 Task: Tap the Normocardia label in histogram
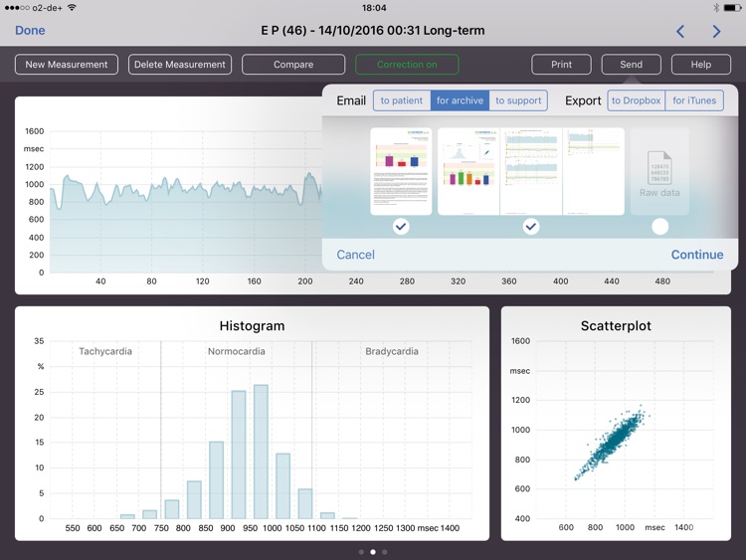[x=237, y=351]
